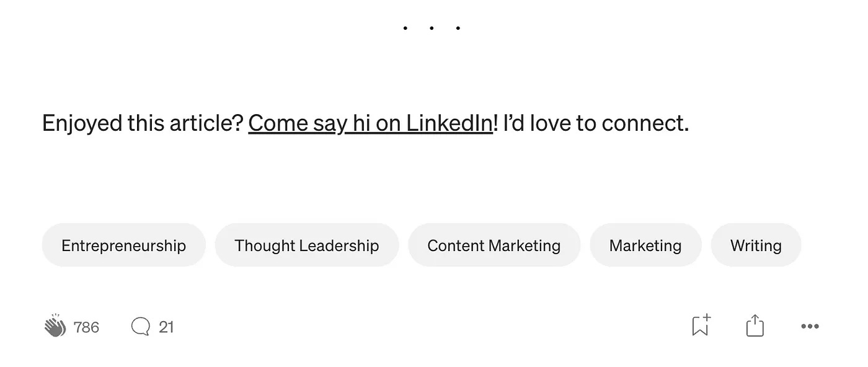Screen dimensions: 868x367
Task: Open the responses speech bubble icon
Action: tap(141, 327)
